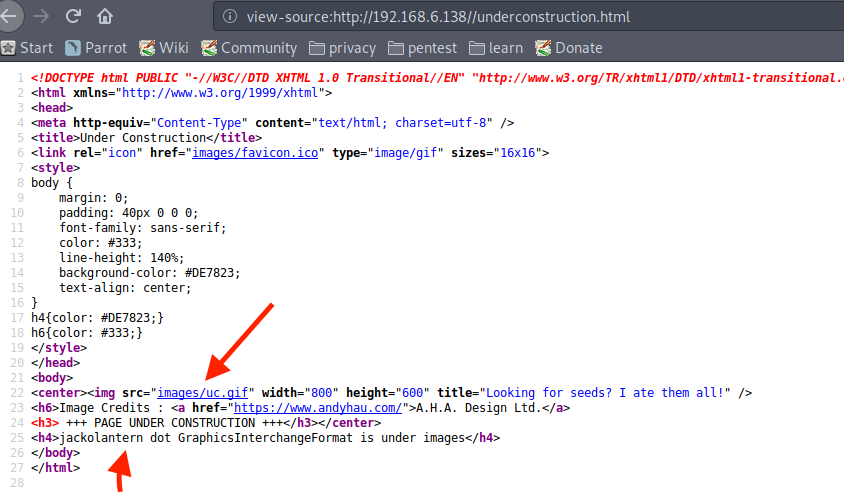844x495 pixels.
Task: Click the 'image/gif' type attribute value
Action: click(405, 153)
